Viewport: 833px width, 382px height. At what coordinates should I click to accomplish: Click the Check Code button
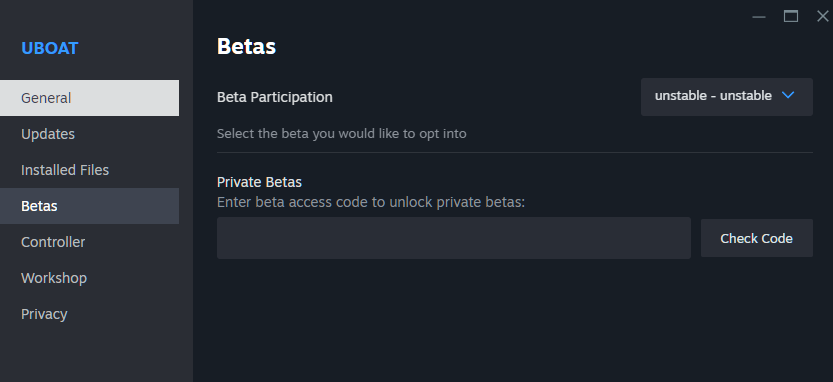pos(756,238)
